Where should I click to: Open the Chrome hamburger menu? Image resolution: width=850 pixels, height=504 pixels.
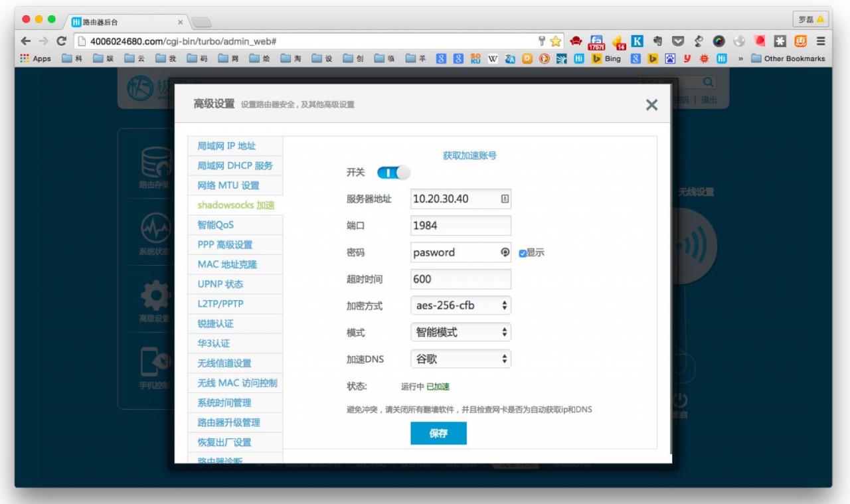pyautogui.click(x=821, y=41)
